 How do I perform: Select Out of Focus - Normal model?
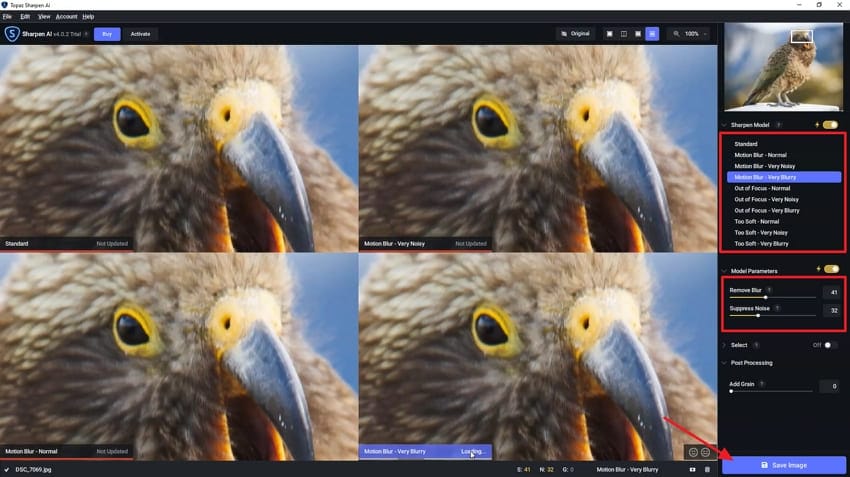(x=784, y=188)
